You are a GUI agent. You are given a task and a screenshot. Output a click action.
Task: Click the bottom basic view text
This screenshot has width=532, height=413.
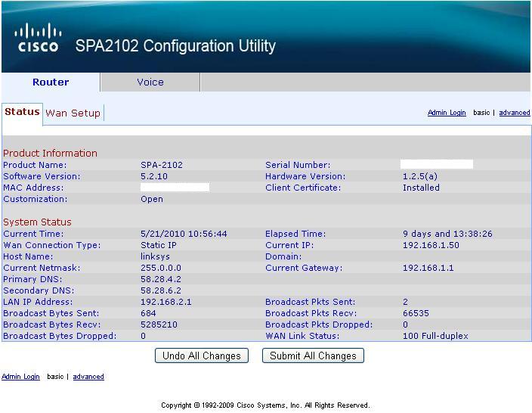click(55, 377)
